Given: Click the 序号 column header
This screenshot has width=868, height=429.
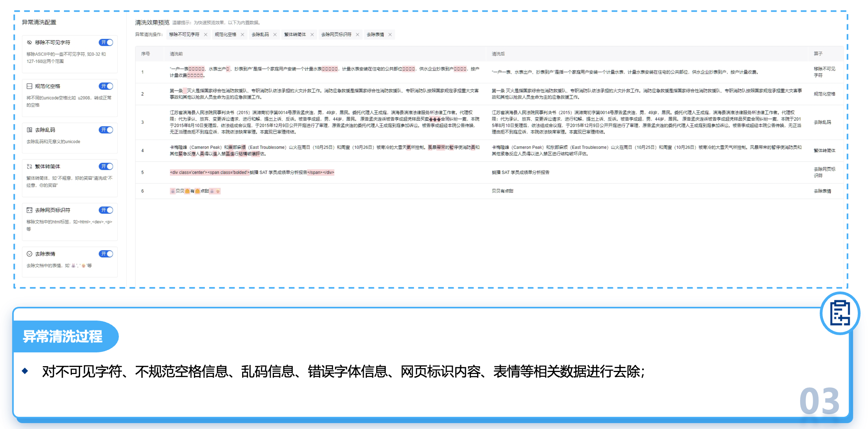Looking at the screenshot, I should [146, 54].
